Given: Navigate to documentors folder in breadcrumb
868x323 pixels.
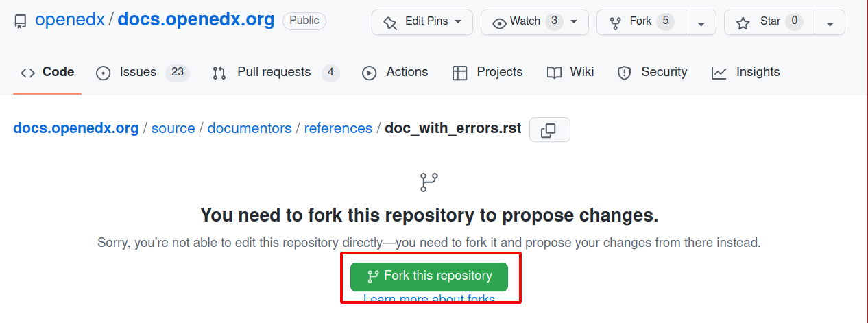Looking at the screenshot, I should pyautogui.click(x=250, y=128).
